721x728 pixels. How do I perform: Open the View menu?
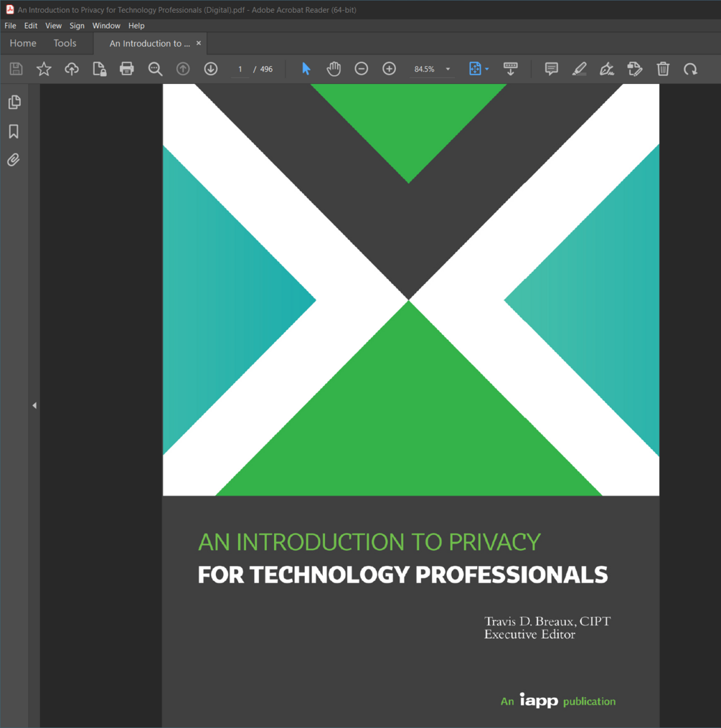53,26
